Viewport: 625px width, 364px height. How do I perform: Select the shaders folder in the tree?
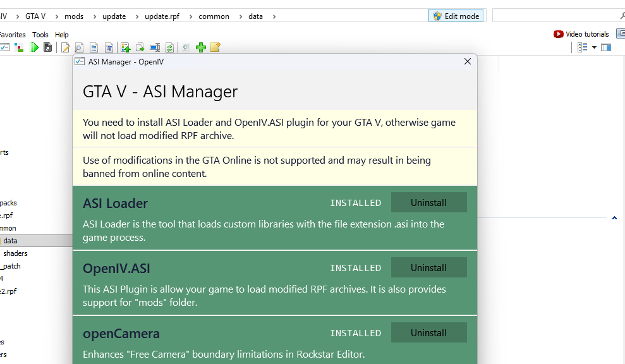pos(15,253)
